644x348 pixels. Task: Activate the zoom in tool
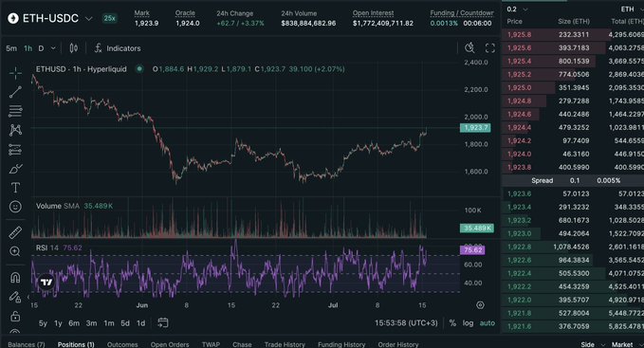tap(15, 251)
